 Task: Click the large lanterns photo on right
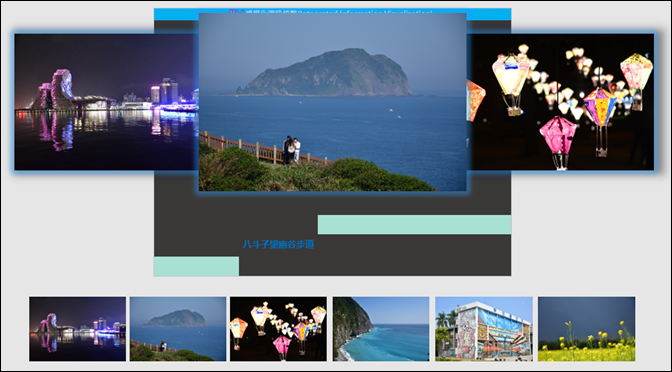coord(560,102)
